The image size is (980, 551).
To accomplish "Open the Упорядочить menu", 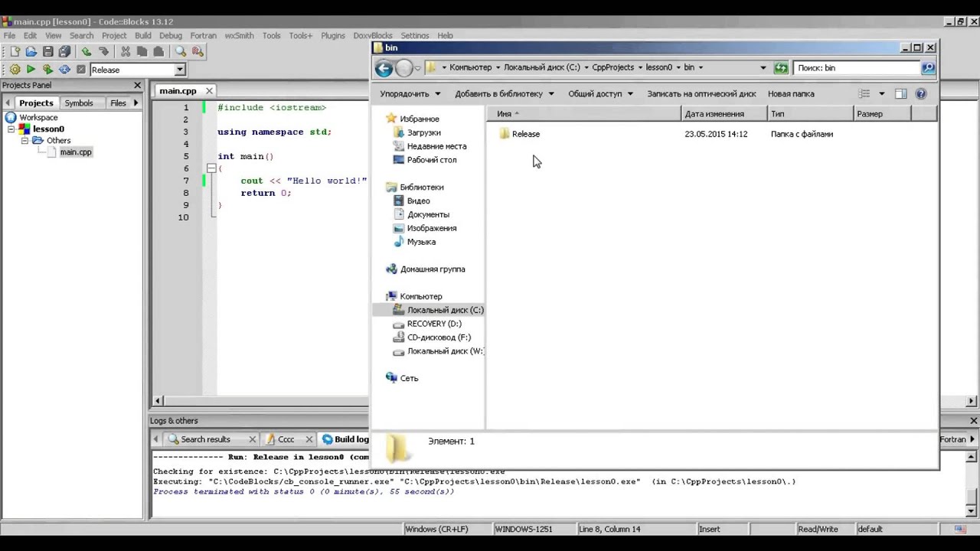I will [410, 93].
